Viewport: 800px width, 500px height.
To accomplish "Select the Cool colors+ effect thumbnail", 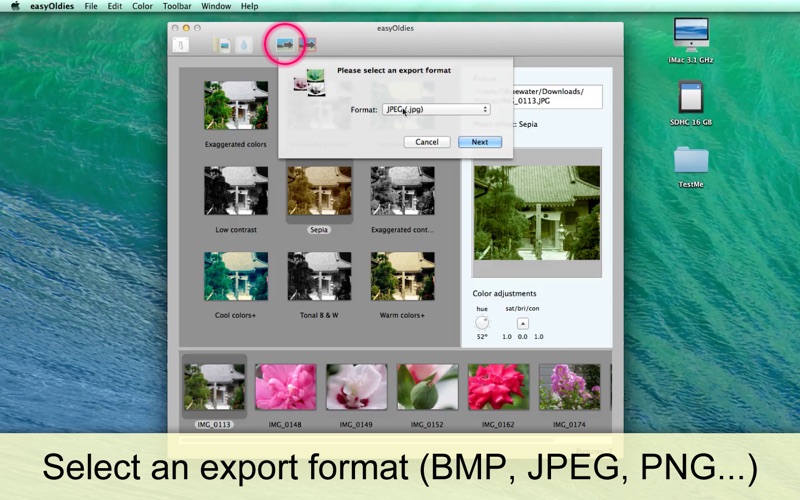I will click(x=236, y=276).
